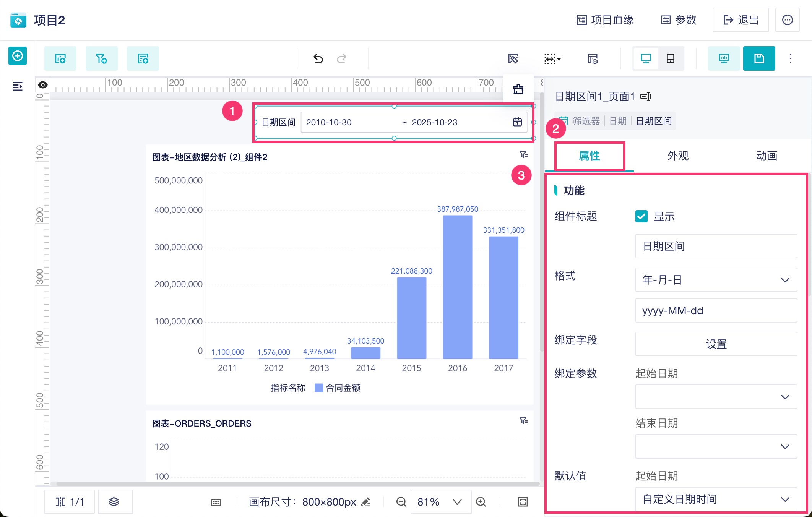Click the preview presentation icon
The image size is (812, 519).
click(x=724, y=58)
